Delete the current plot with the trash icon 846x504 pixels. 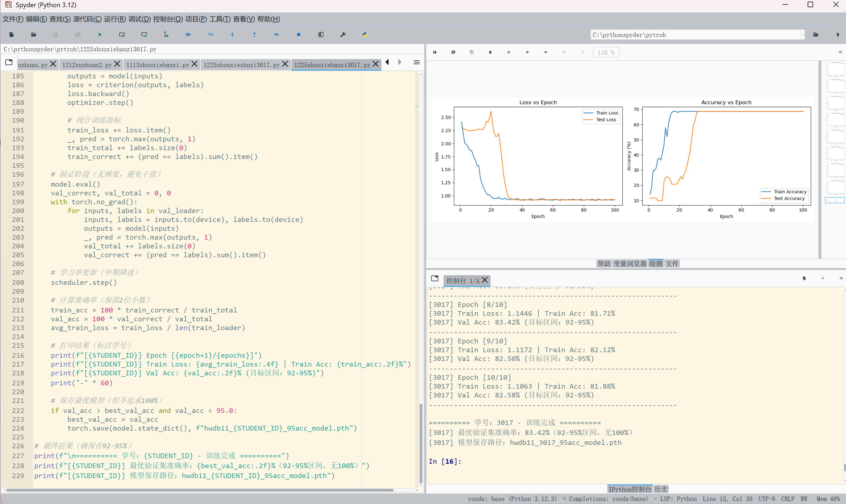(x=490, y=52)
